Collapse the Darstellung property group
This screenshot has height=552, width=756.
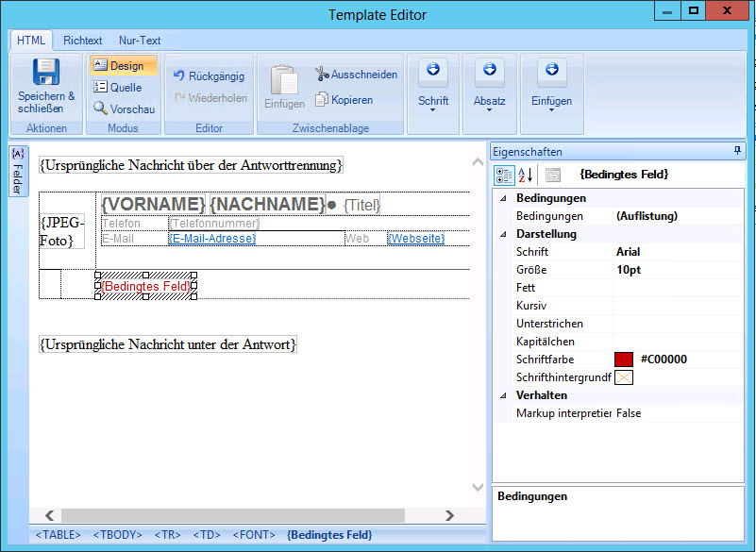(503, 234)
